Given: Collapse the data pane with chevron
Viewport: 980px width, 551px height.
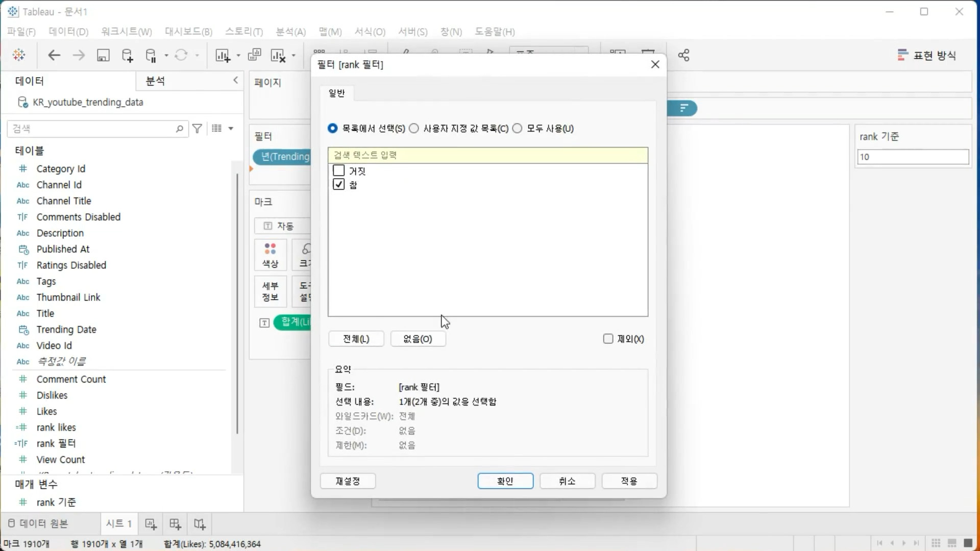Looking at the screenshot, I should (x=235, y=80).
